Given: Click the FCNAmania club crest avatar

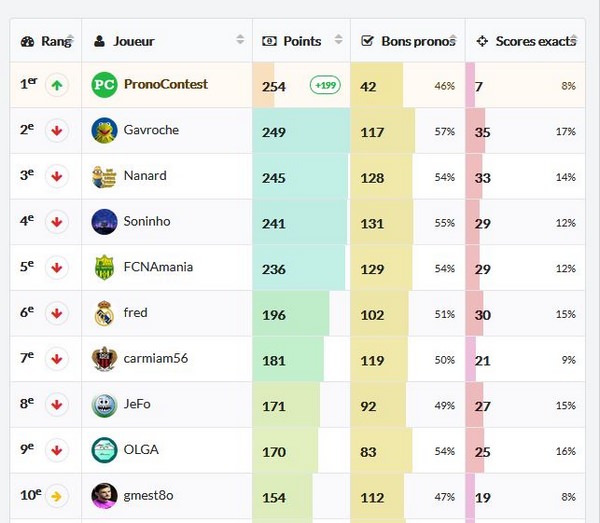Looking at the screenshot, I should [x=105, y=267].
